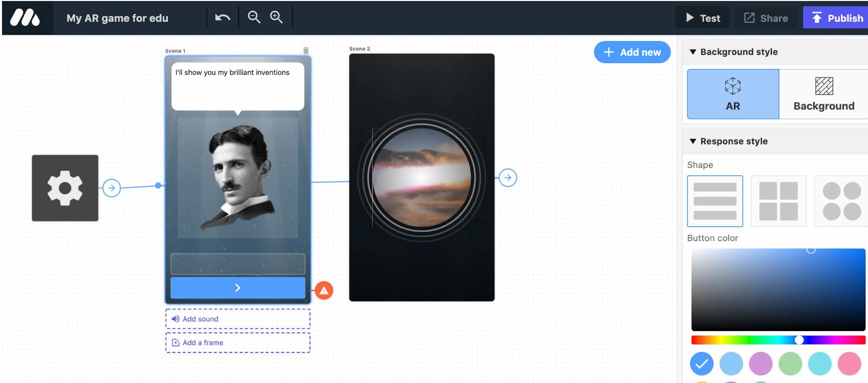Click the Scene 2 label
The height and width of the screenshot is (383, 868).
point(359,48)
